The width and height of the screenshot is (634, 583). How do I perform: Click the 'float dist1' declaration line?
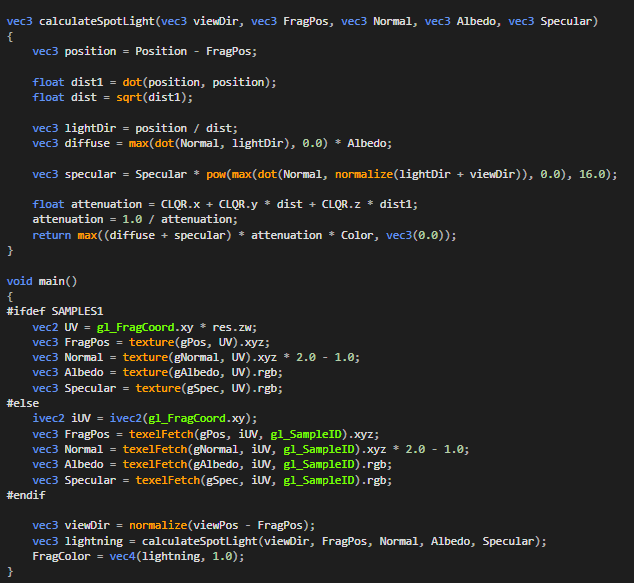click(154, 82)
